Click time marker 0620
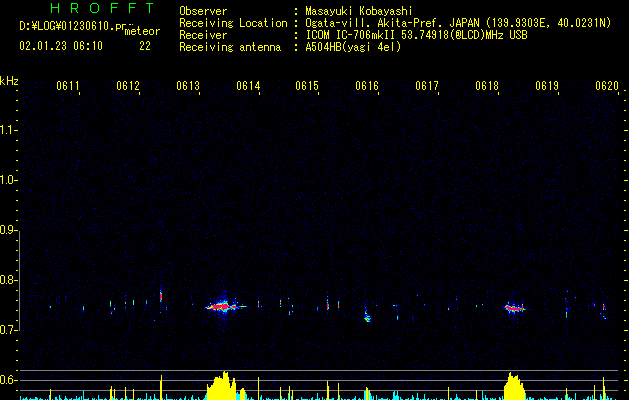629x400 pixels. 607,86
